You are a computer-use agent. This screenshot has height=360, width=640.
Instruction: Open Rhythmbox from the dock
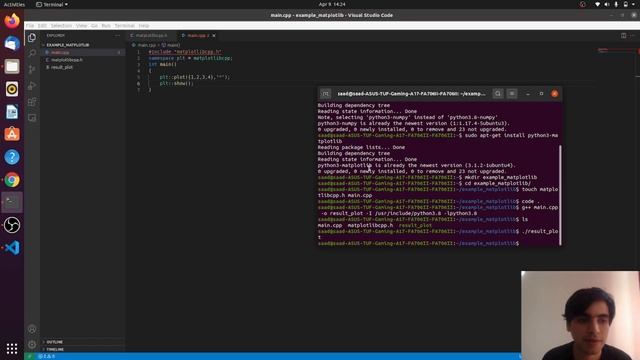point(12,89)
